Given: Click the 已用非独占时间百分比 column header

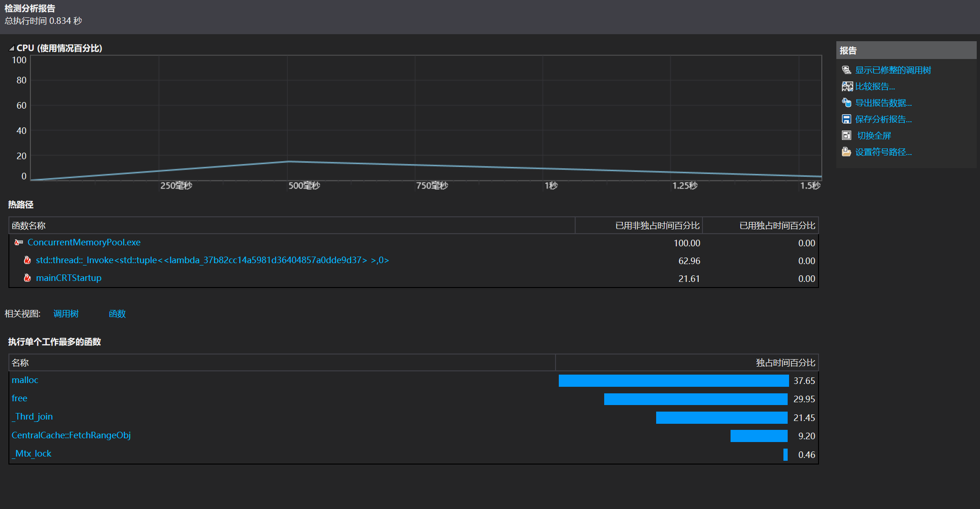Looking at the screenshot, I should [x=657, y=226].
